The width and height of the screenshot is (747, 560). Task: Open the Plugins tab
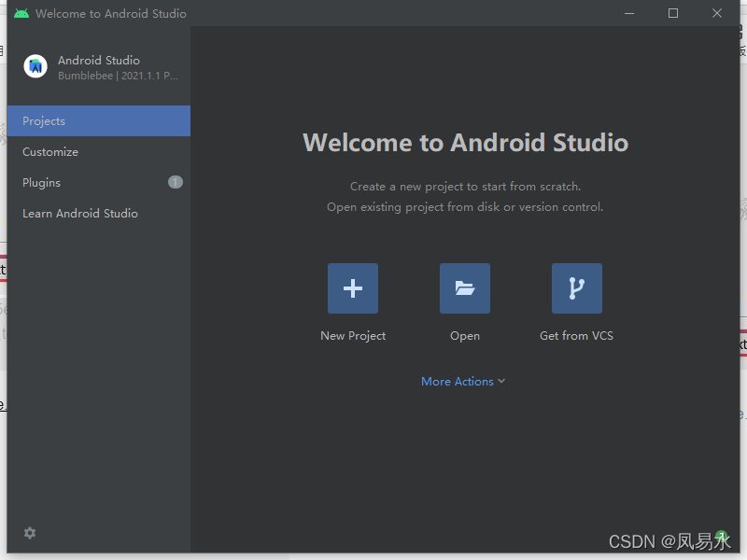point(99,182)
